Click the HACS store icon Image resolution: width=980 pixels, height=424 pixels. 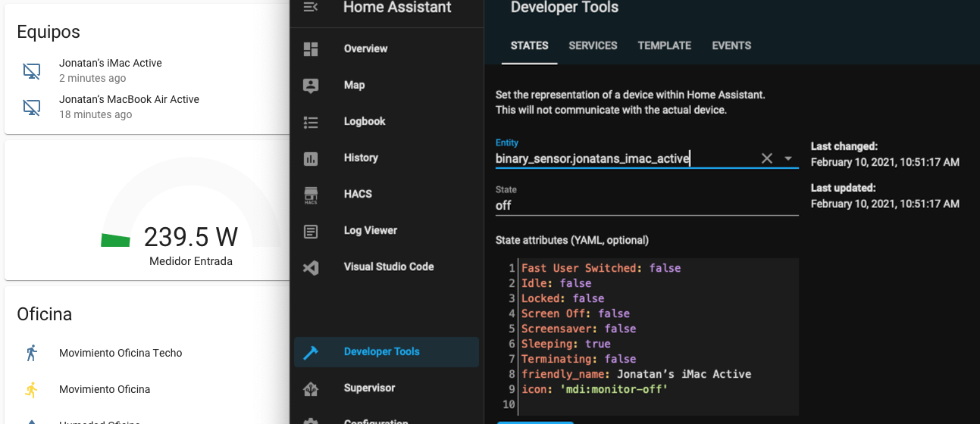pyautogui.click(x=311, y=195)
